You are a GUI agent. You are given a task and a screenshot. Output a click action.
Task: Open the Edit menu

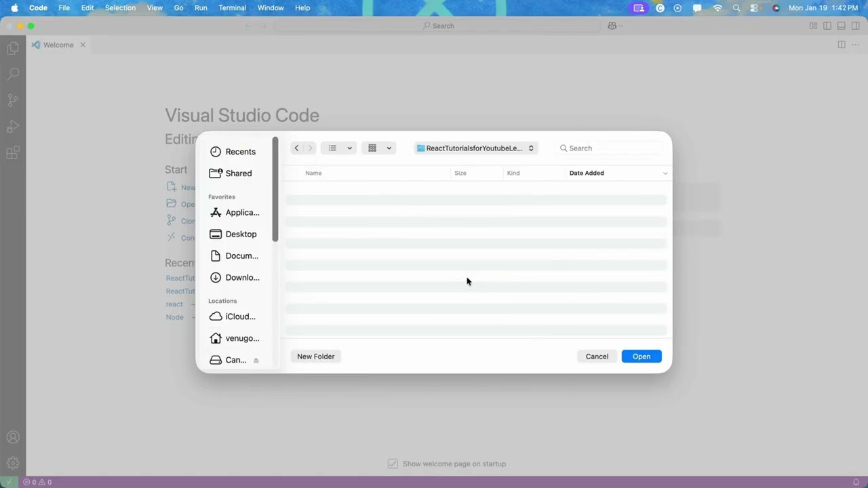click(x=87, y=7)
